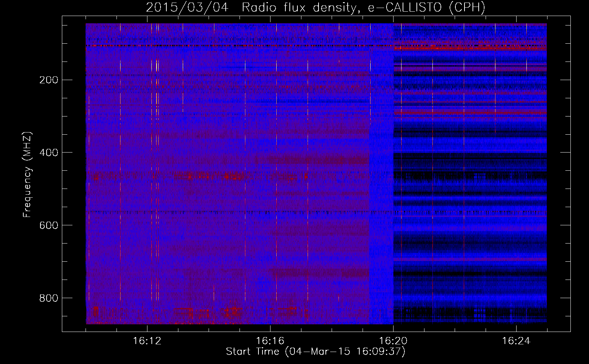Viewport: 589px width, 364px height.
Task: Click the 200 frequency tick label
Action: pos(48,80)
